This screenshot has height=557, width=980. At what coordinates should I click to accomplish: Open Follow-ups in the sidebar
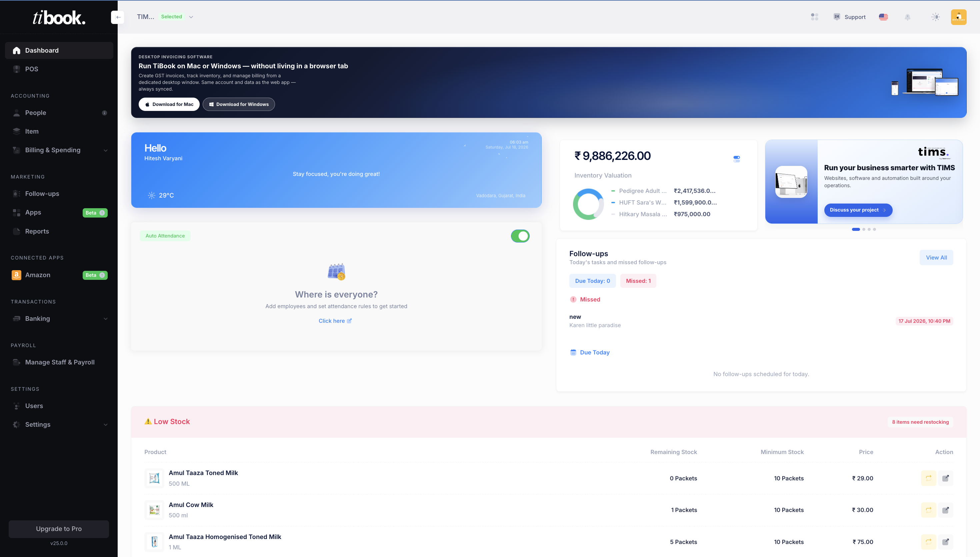pos(59,194)
